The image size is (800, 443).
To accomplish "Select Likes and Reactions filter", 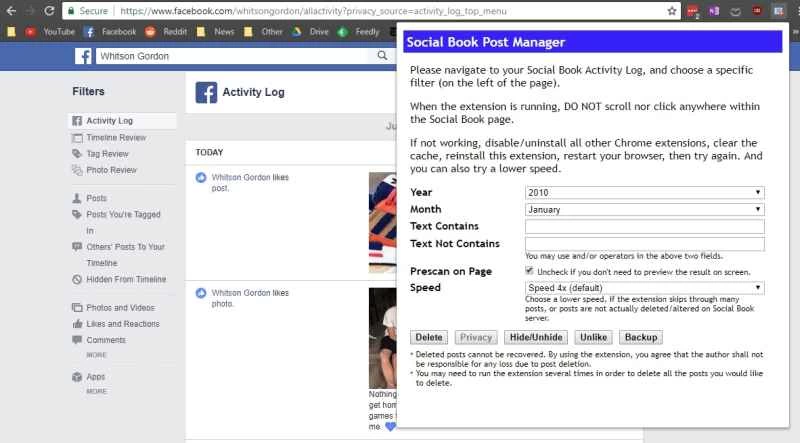I will pos(122,324).
